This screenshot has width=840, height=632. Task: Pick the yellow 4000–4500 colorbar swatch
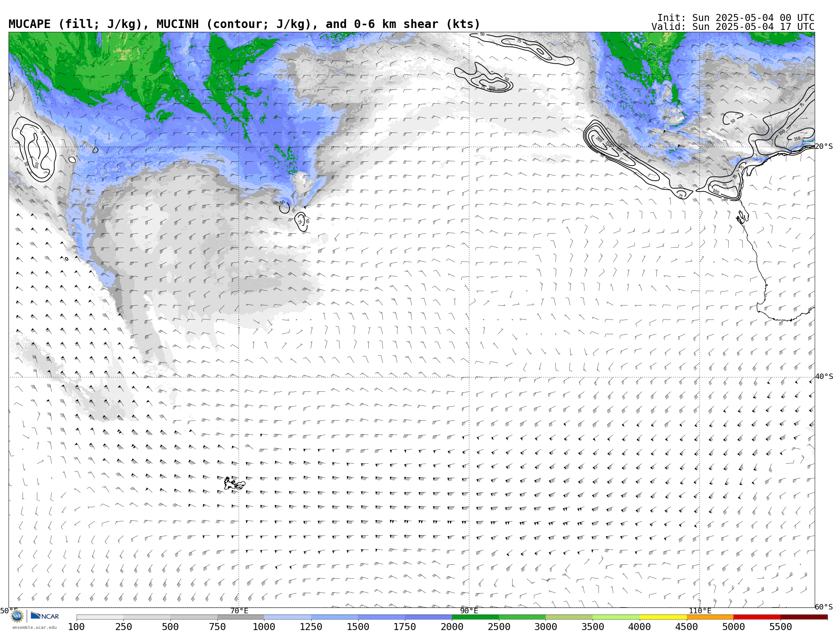663,617
